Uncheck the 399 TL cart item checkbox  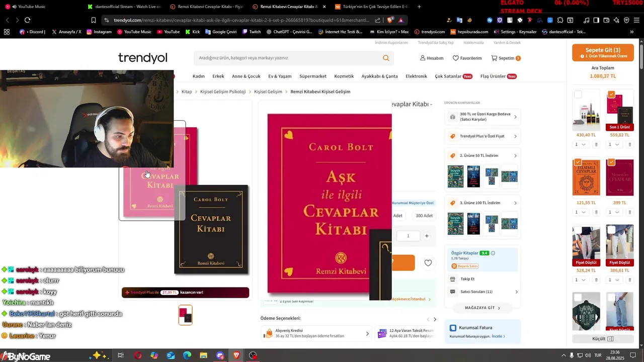coord(611,162)
